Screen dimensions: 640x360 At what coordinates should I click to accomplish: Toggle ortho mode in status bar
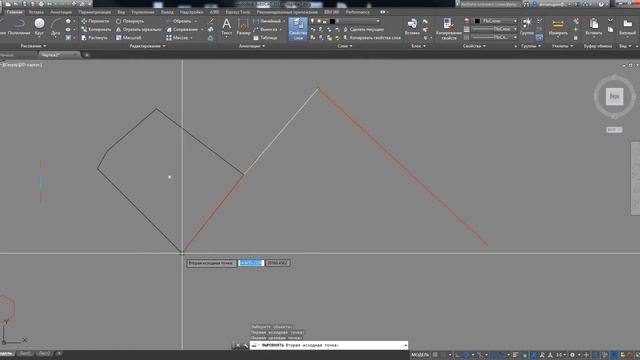tap(458, 355)
